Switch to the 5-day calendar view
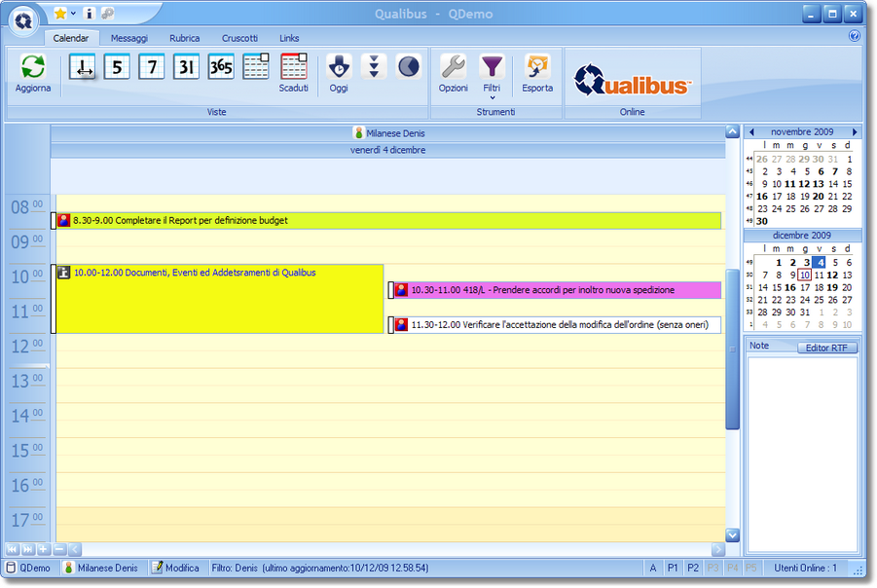The height and width of the screenshot is (588, 877). click(117, 67)
